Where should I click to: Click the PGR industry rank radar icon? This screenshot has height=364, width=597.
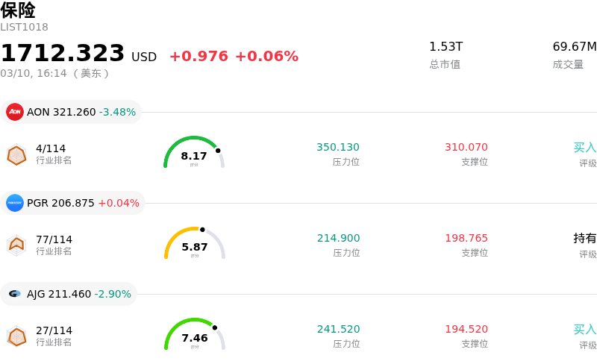(x=16, y=245)
